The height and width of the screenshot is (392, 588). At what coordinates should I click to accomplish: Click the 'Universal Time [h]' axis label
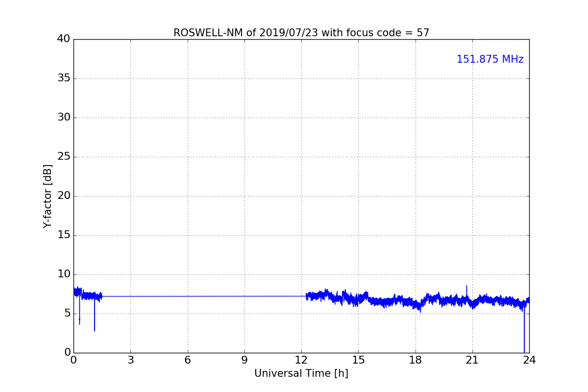(x=301, y=373)
